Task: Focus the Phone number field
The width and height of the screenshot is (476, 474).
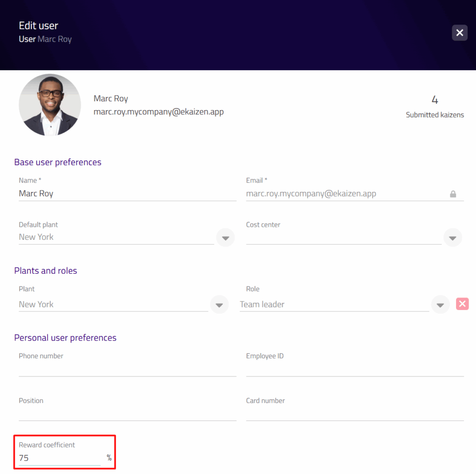Action: coord(127,369)
